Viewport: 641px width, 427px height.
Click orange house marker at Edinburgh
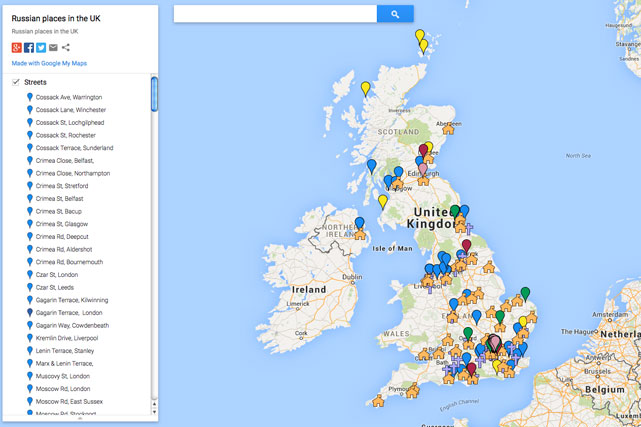coord(424,180)
